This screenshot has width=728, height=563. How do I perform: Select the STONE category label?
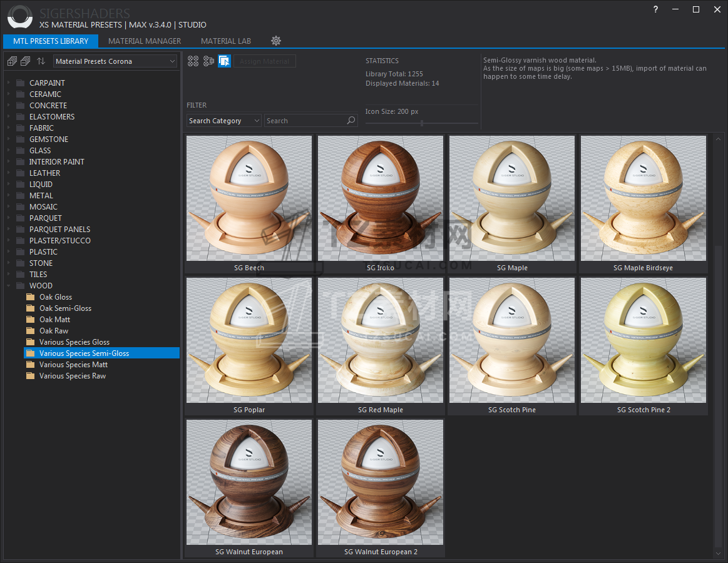tap(41, 263)
